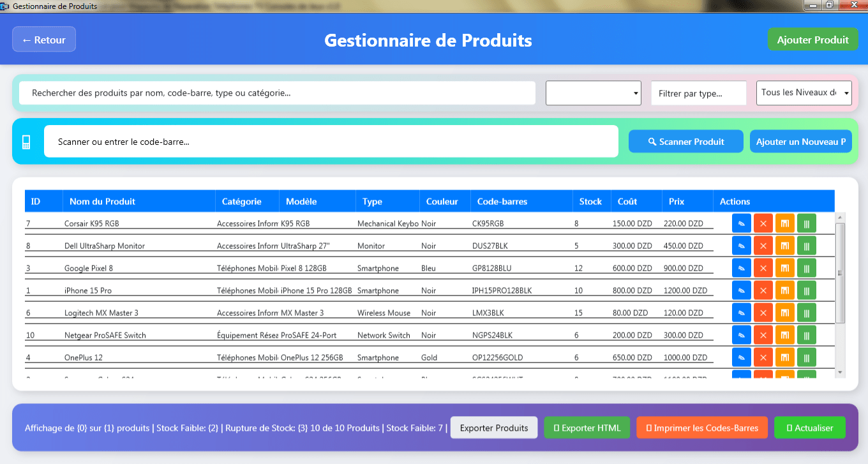The image size is (868, 464).
Task: Open the 'Tous les Niveaux' dropdown
Action: (804, 93)
